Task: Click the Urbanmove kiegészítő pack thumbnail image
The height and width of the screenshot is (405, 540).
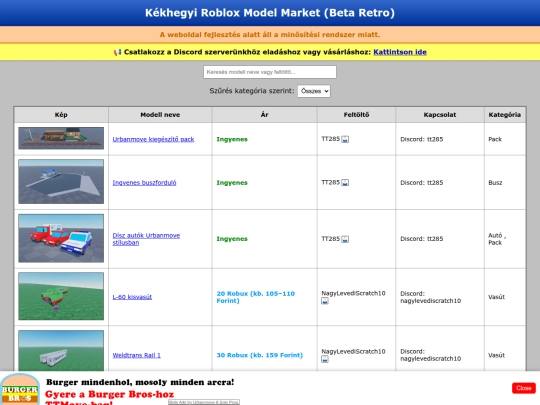Action: tap(61, 138)
